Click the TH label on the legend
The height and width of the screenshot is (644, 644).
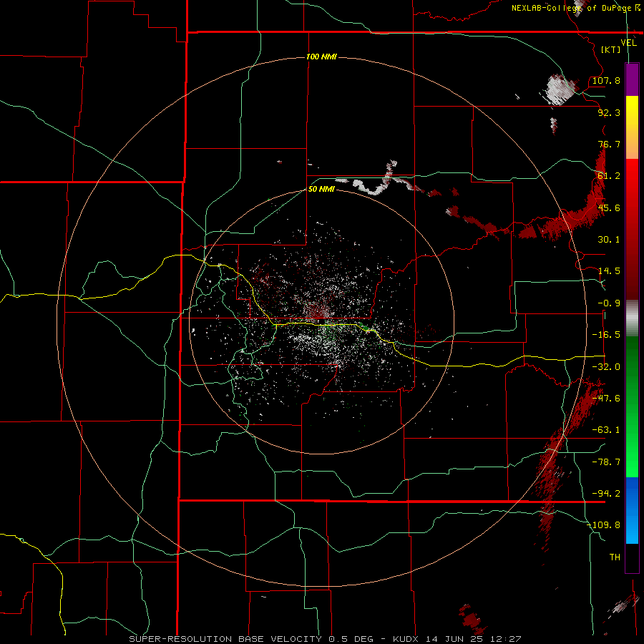[x=615, y=557]
